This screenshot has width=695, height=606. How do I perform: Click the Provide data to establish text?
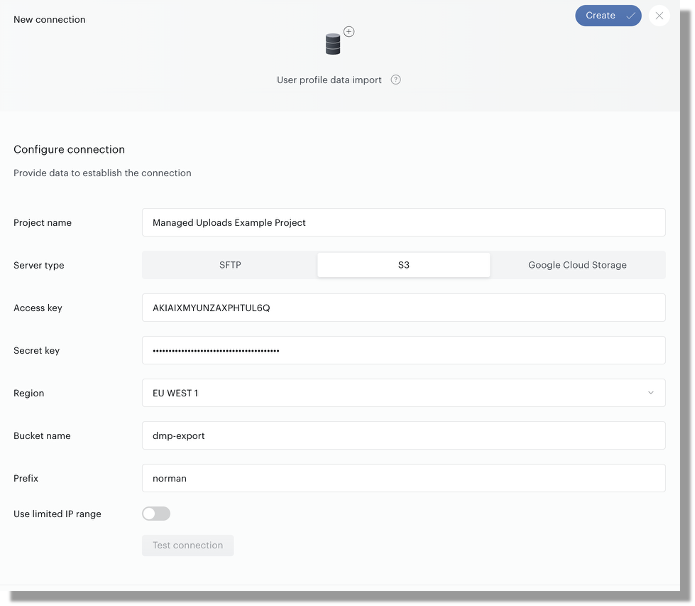102,173
